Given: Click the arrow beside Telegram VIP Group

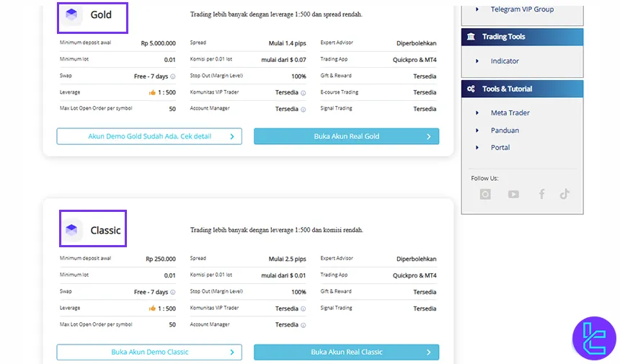Looking at the screenshot, I should pos(477,9).
